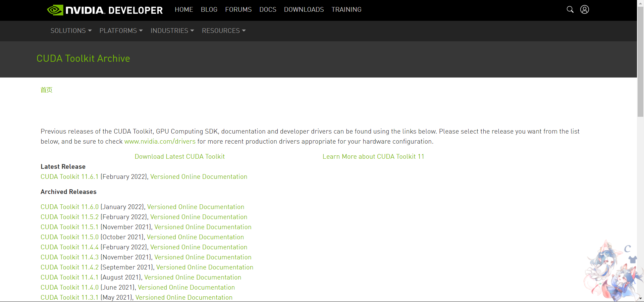Click Download Latest CUDA Toolkit link

tap(180, 156)
